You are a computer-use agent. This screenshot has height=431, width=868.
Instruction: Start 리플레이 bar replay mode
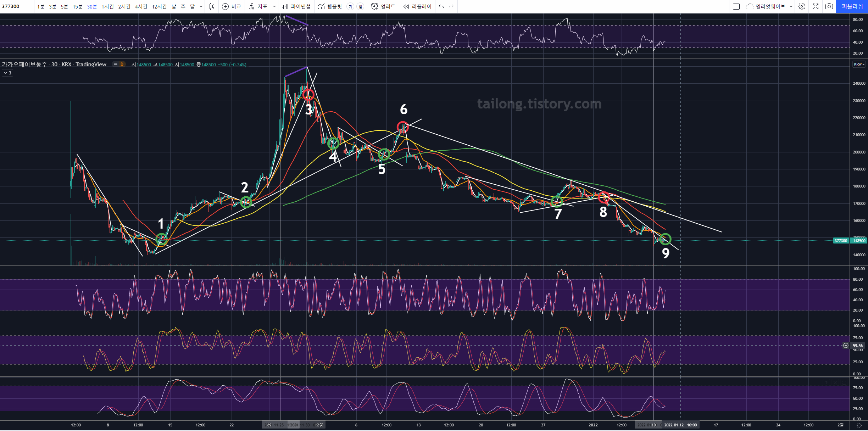pyautogui.click(x=417, y=6)
